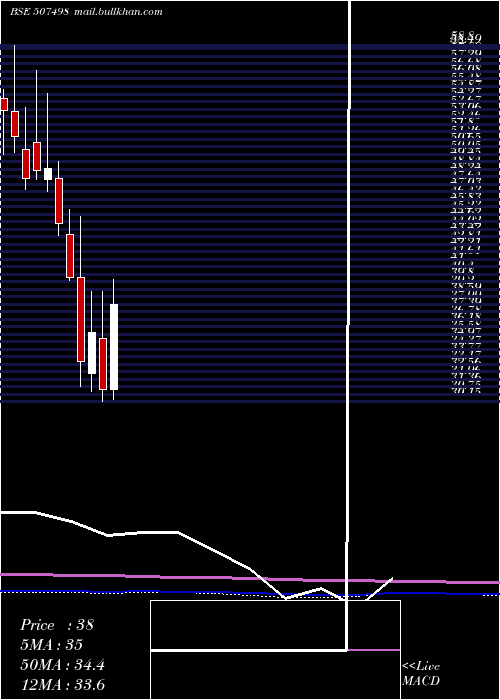Click the '50MA : 34.4' value
This screenshot has width=500, height=700.
(x=63, y=665)
